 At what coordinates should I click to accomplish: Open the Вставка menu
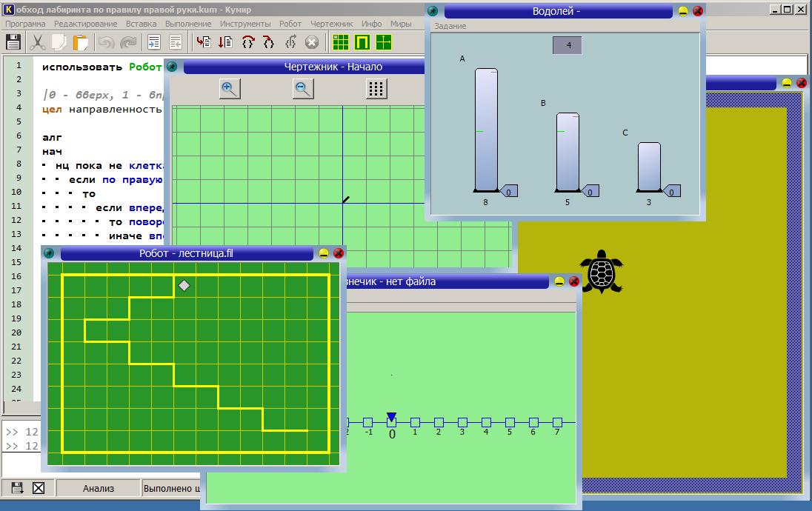(x=141, y=24)
